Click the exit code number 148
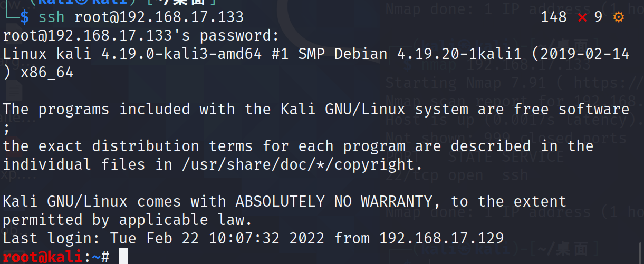Screen dimensions: 644x264 (554, 17)
